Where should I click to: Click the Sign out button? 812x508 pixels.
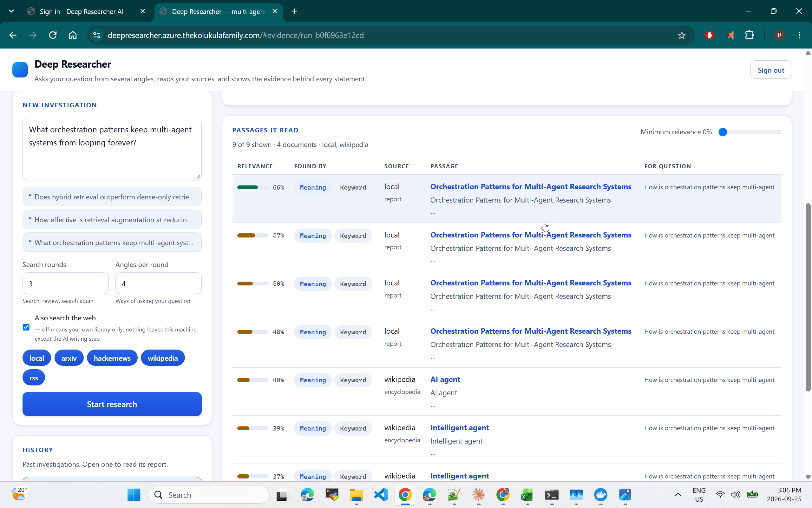click(771, 70)
